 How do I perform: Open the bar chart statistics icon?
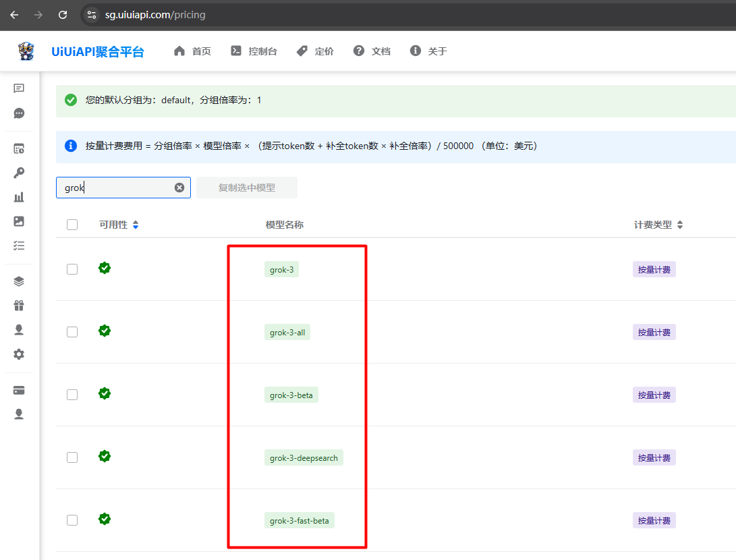(20, 196)
